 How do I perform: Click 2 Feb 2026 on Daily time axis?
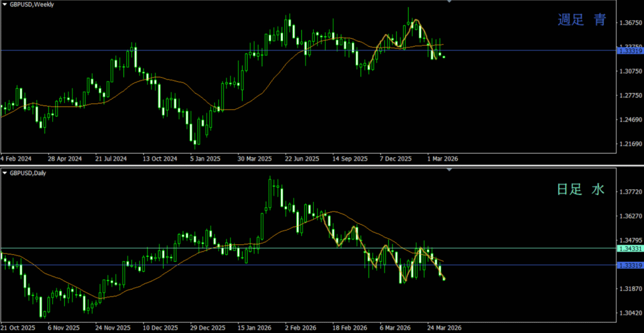tap(301, 328)
